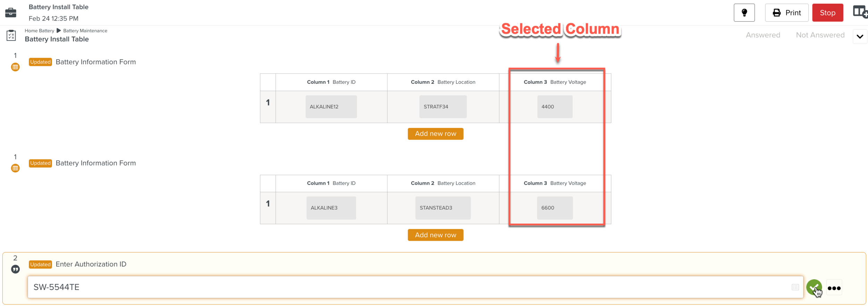Add new row to second table

point(435,235)
